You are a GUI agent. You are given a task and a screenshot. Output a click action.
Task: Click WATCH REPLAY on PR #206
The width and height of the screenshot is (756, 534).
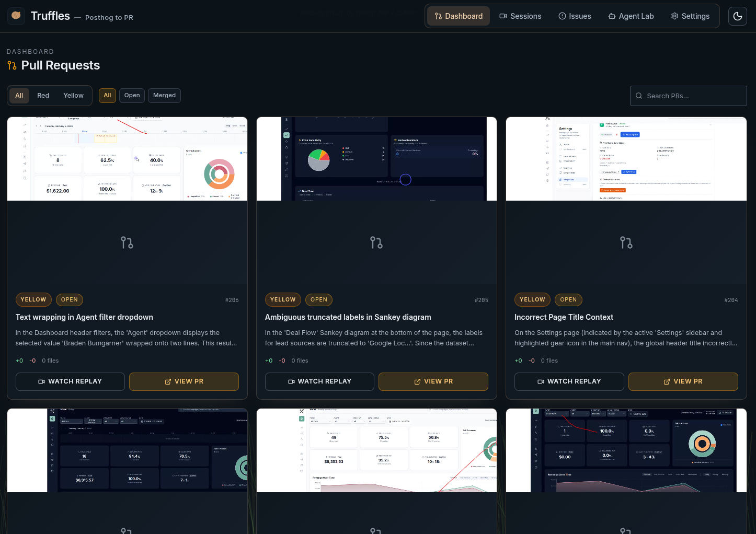pos(70,381)
